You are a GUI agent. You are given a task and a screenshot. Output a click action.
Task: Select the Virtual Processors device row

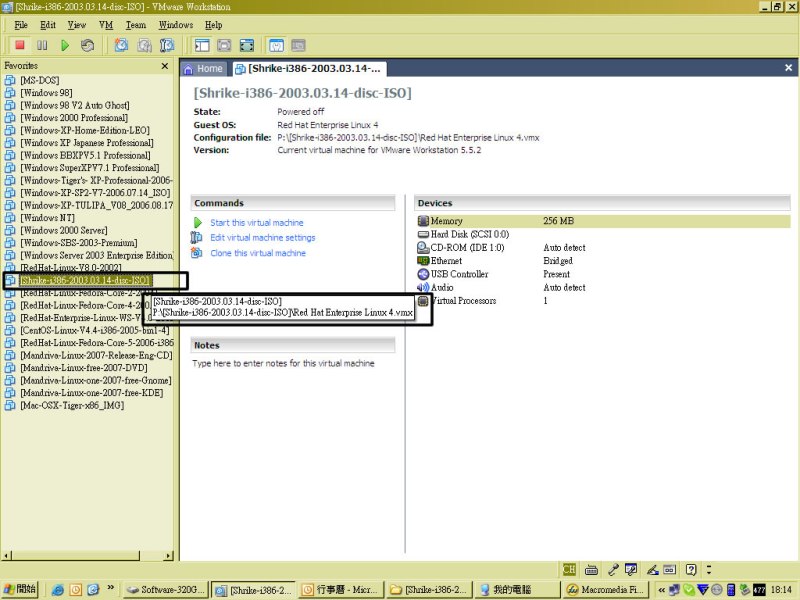click(603, 301)
